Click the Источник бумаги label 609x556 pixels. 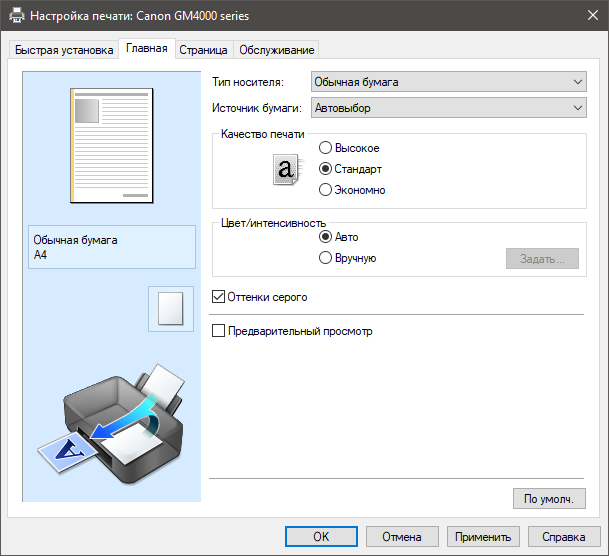tap(257, 108)
